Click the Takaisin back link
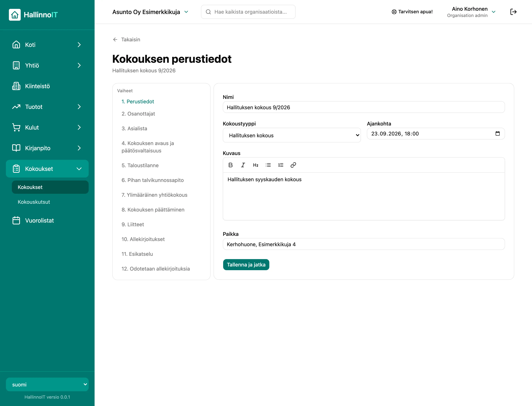Image resolution: width=532 pixels, height=406 pixels. coord(127,39)
